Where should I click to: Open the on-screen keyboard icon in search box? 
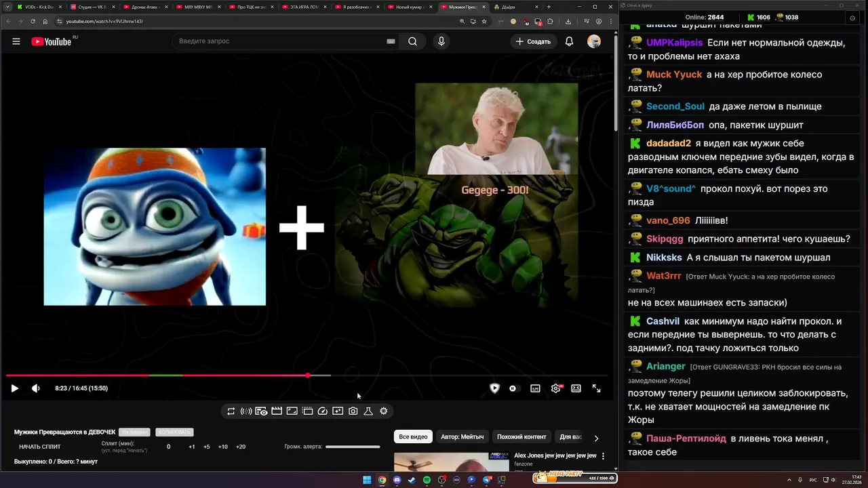[391, 41]
